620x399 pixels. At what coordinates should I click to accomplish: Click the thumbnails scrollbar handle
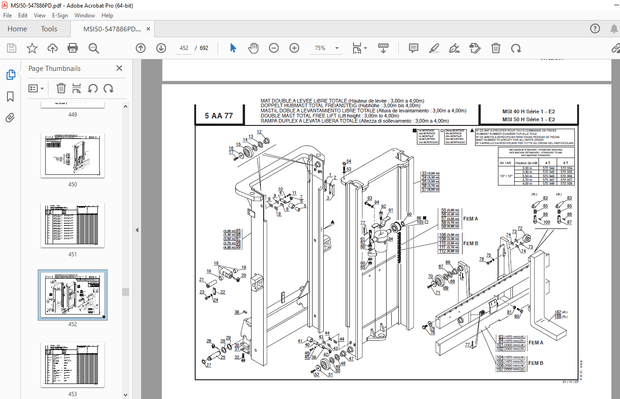coord(125,292)
